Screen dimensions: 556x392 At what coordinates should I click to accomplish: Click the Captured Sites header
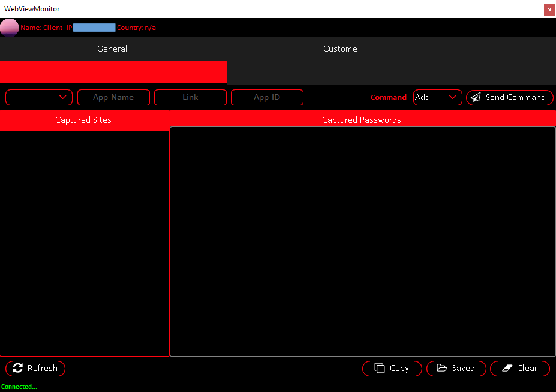tap(83, 120)
